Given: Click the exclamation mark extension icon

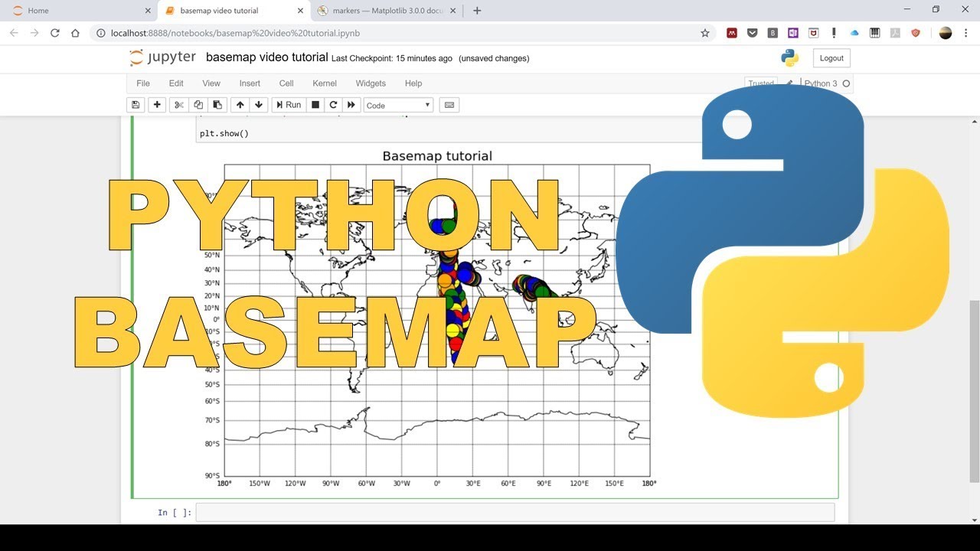Looking at the screenshot, I should [834, 33].
